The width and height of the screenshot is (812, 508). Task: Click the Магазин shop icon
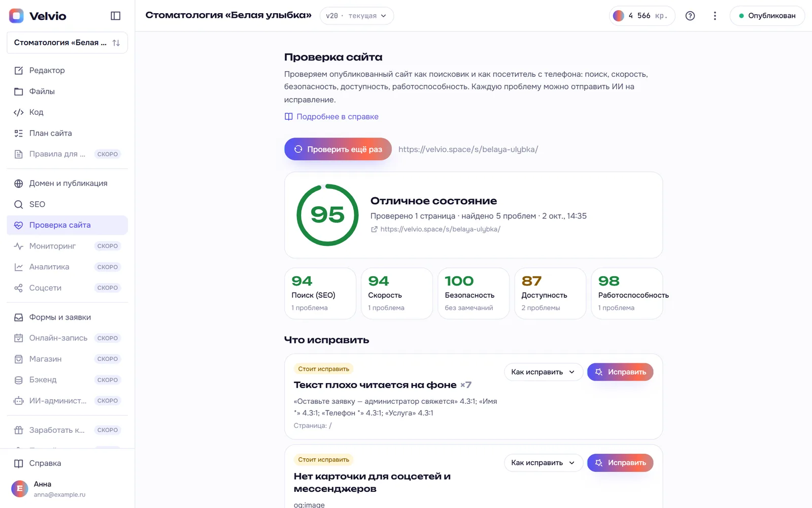(19, 359)
